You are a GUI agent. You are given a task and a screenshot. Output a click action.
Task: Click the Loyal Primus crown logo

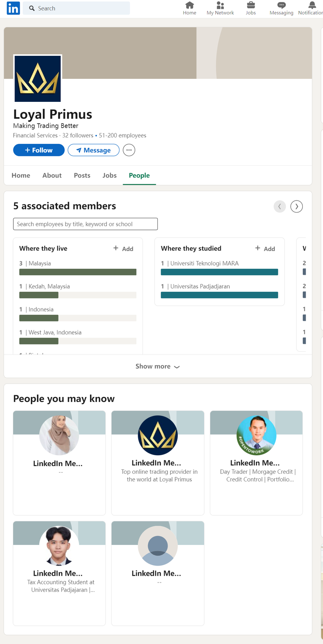tap(38, 78)
